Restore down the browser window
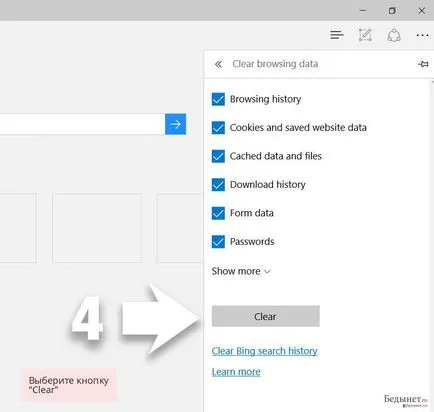This screenshot has width=434, height=412. point(392,11)
